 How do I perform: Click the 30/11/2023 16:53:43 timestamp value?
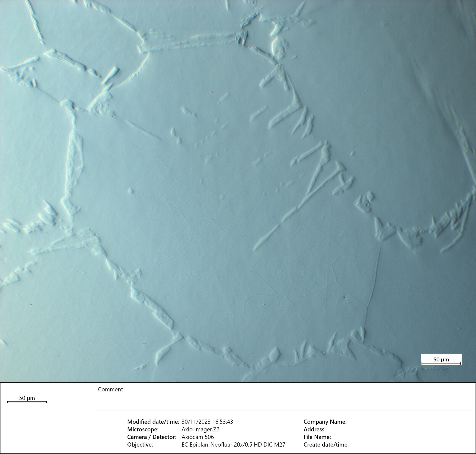click(x=207, y=422)
